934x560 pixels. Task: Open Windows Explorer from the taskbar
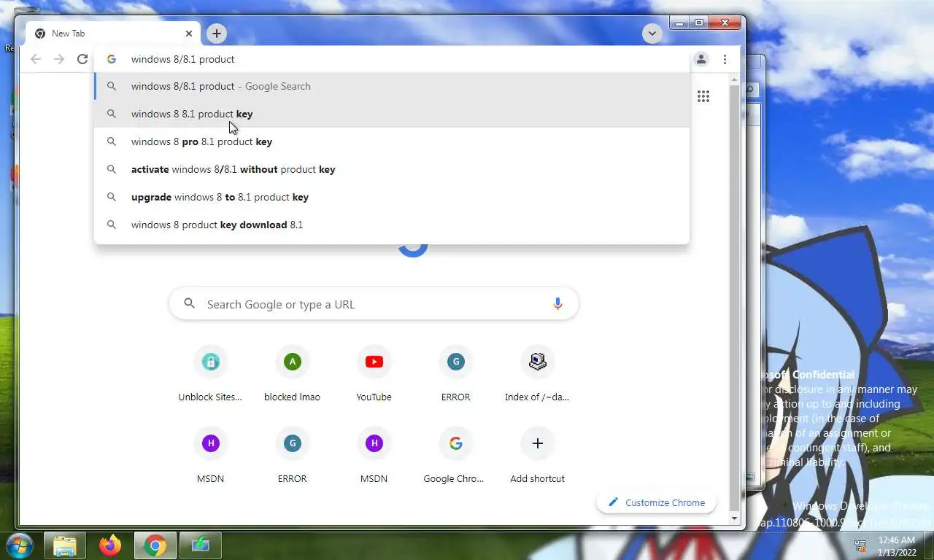65,545
